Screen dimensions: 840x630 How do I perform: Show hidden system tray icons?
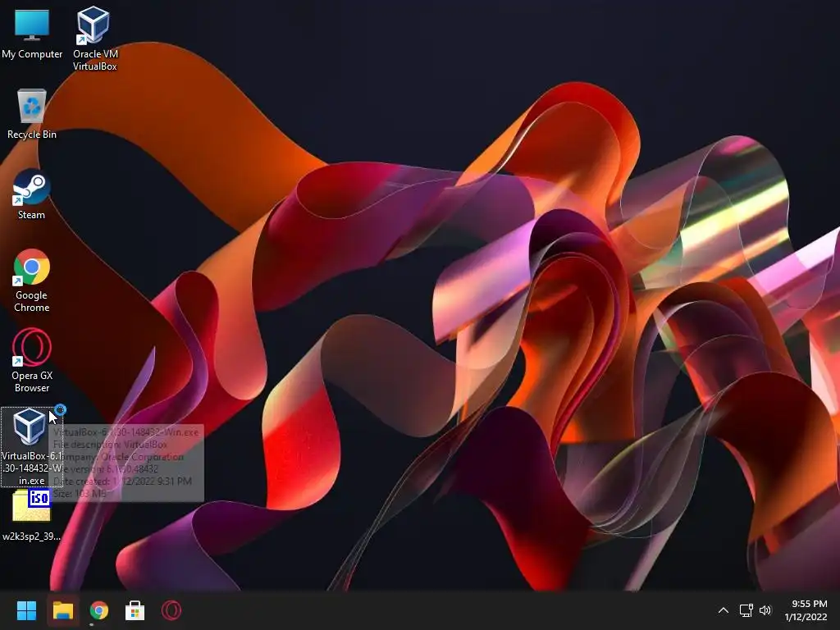pyautogui.click(x=724, y=610)
